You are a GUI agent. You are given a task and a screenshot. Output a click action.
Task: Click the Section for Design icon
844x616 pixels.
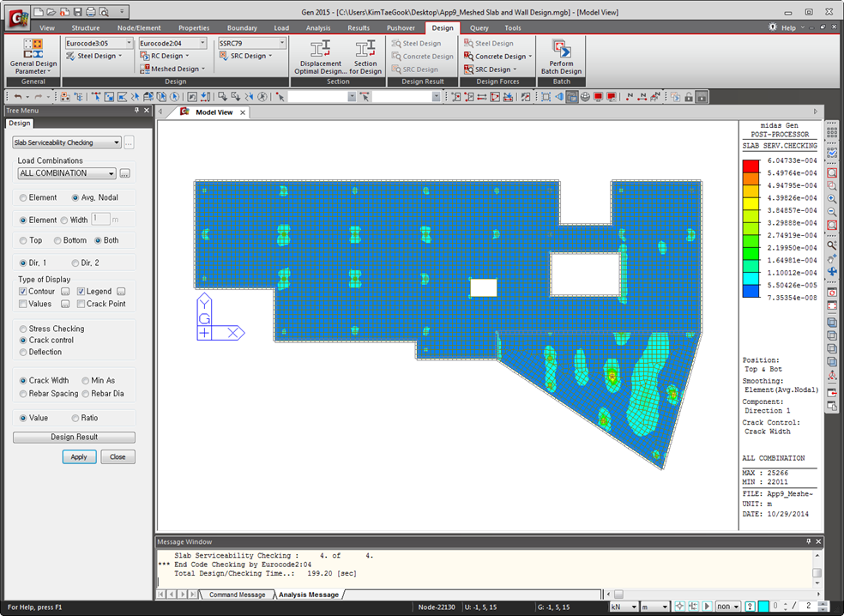point(365,50)
